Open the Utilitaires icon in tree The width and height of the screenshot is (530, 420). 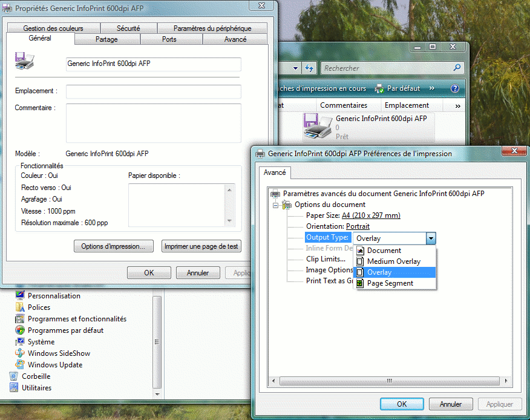click(x=14, y=387)
